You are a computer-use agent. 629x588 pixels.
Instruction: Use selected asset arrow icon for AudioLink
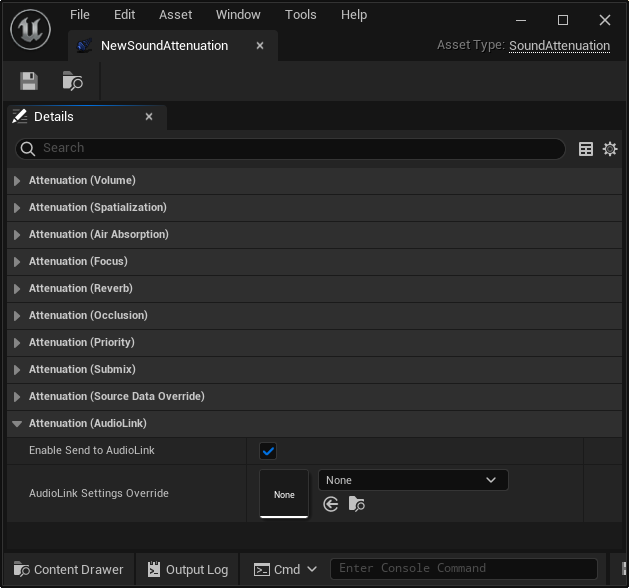click(x=331, y=504)
